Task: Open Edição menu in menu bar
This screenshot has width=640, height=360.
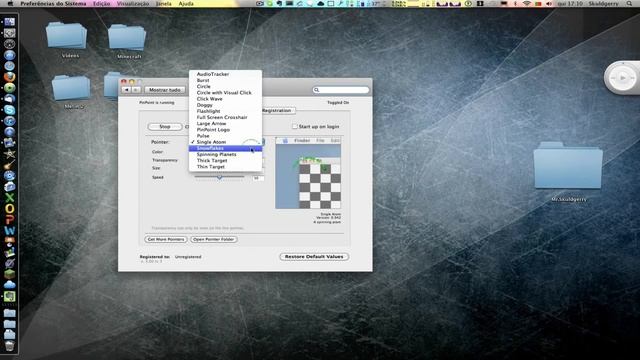Action: click(102, 4)
